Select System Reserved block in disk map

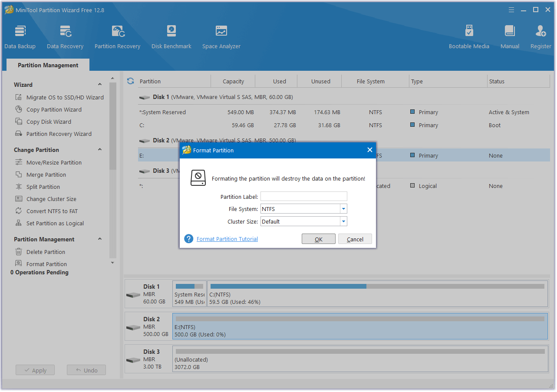point(189,294)
